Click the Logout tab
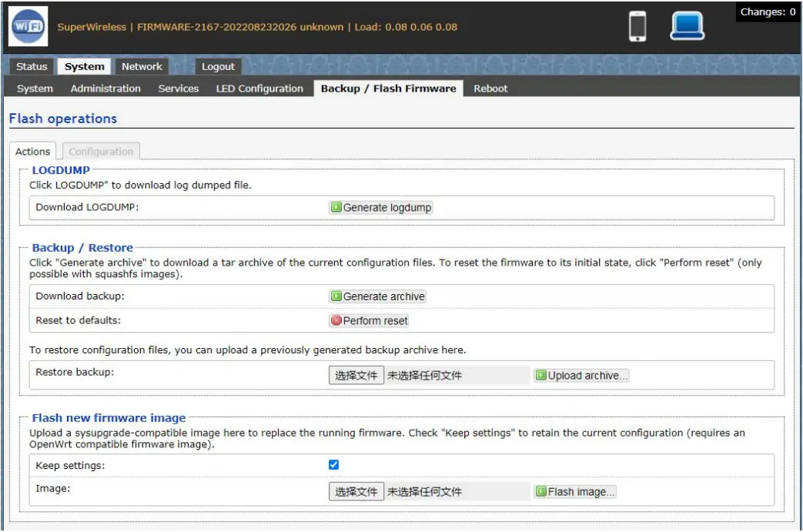 218,67
